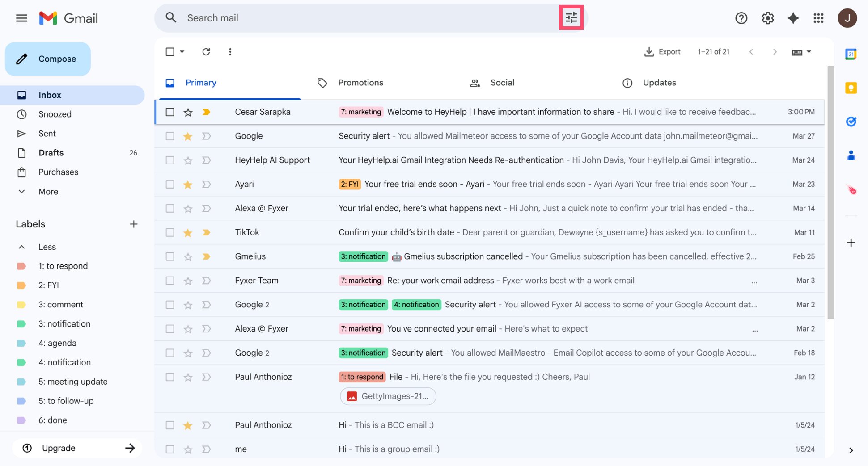Open Google Keep side panel icon
The width and height of the screenshot is (868, 466).
(x=851, y=88)
